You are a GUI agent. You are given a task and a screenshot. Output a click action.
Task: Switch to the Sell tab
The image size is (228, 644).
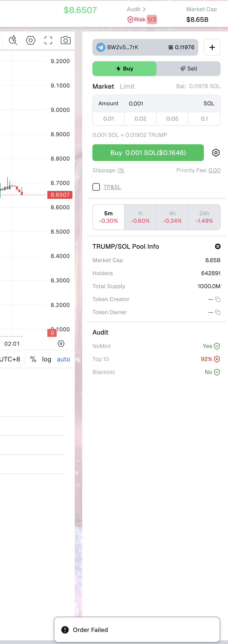click(x=189, y=69)
